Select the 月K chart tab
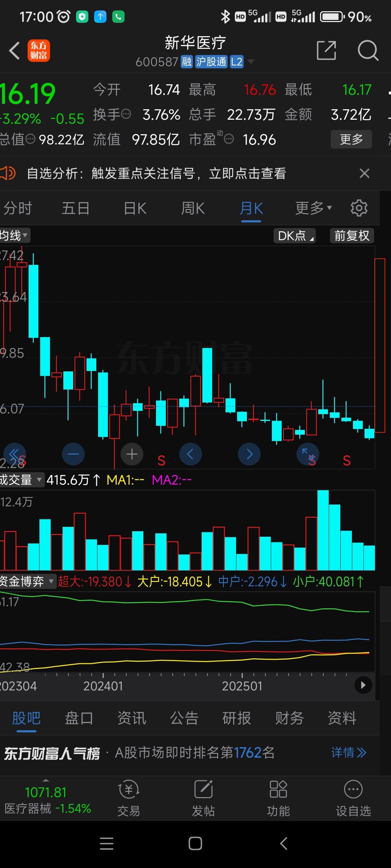391x868 pixels. (251, 208)
